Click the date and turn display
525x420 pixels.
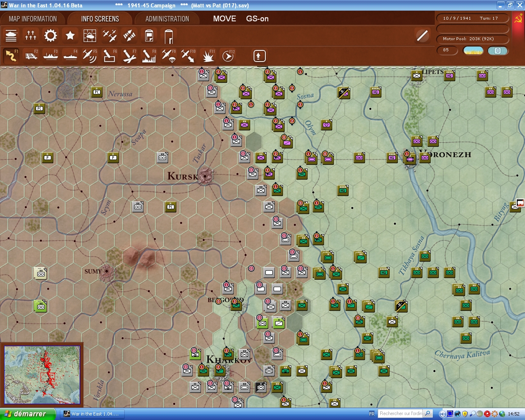pos(472,18)
